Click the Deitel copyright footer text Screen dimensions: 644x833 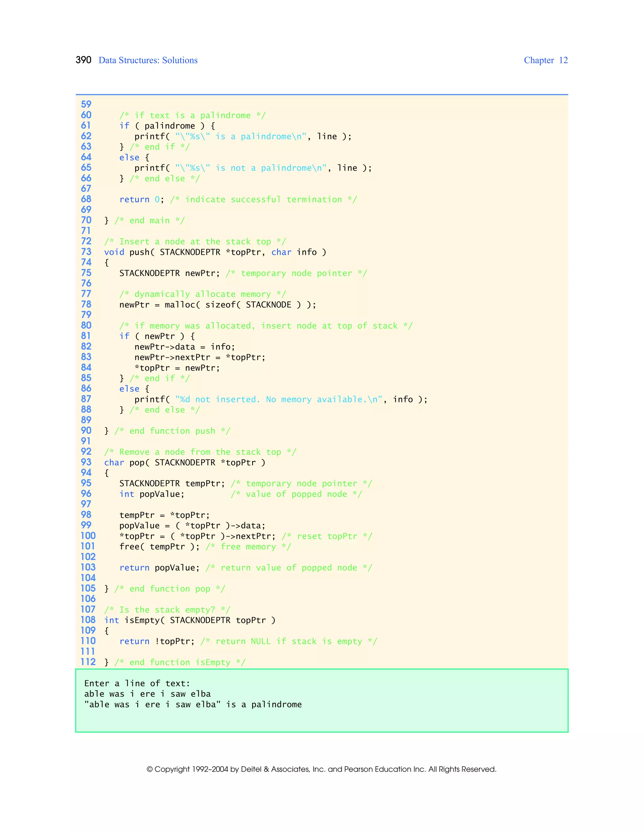pyautogui.click(x=322, y=769)
